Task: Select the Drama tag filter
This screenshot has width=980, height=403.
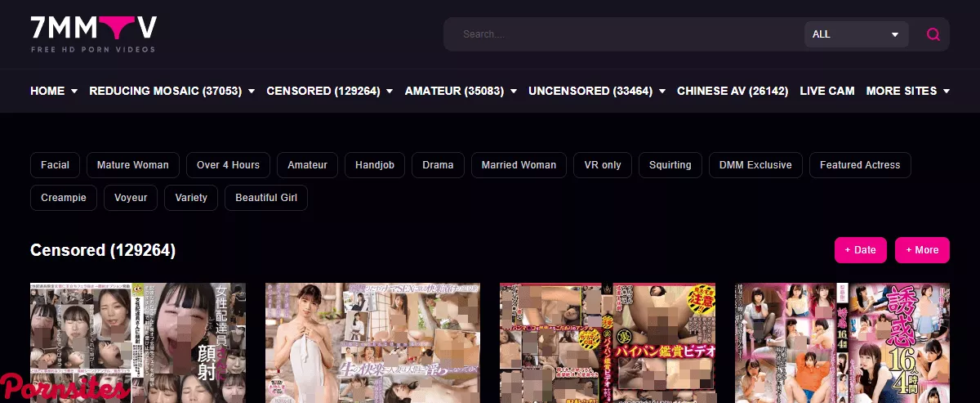Action: tap(438, 165)
